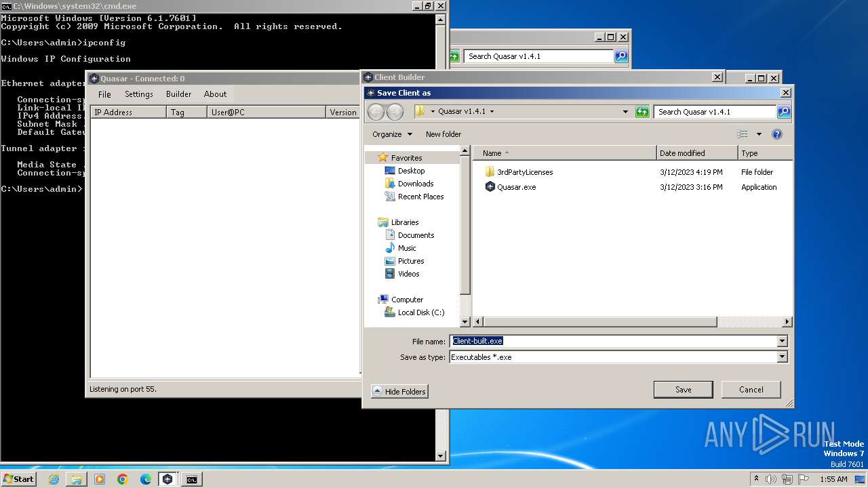Click the Cancel button

(x=751, y=390)
